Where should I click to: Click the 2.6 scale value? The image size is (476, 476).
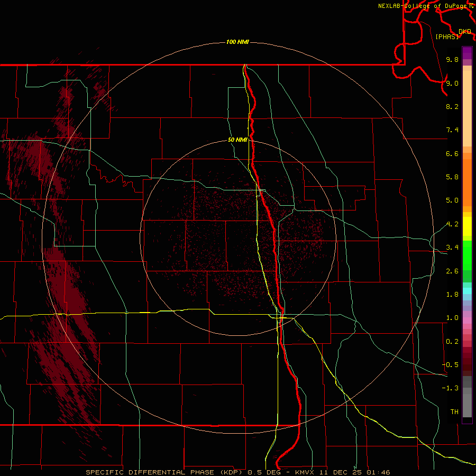(452, 271)
